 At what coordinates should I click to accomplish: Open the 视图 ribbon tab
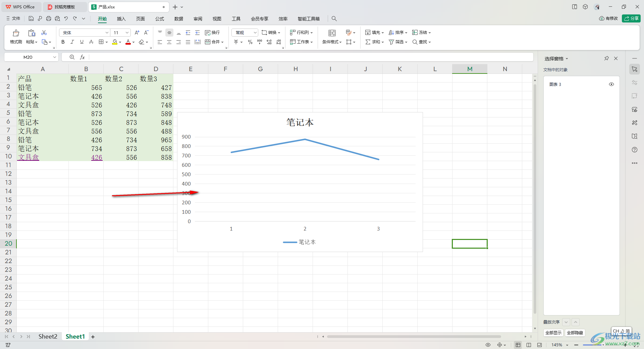coord(217,19)
